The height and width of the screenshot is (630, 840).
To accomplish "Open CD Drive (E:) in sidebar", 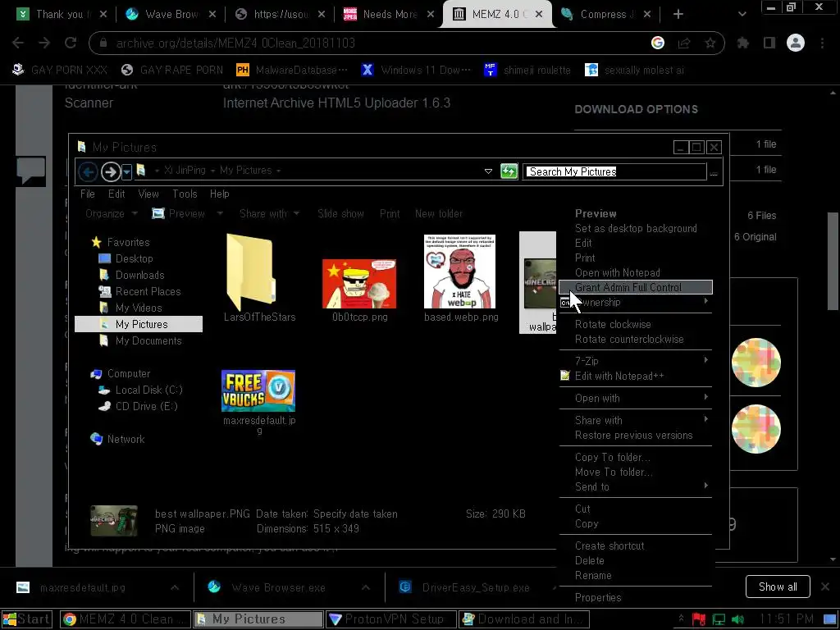I will click(x=146, y=406).
